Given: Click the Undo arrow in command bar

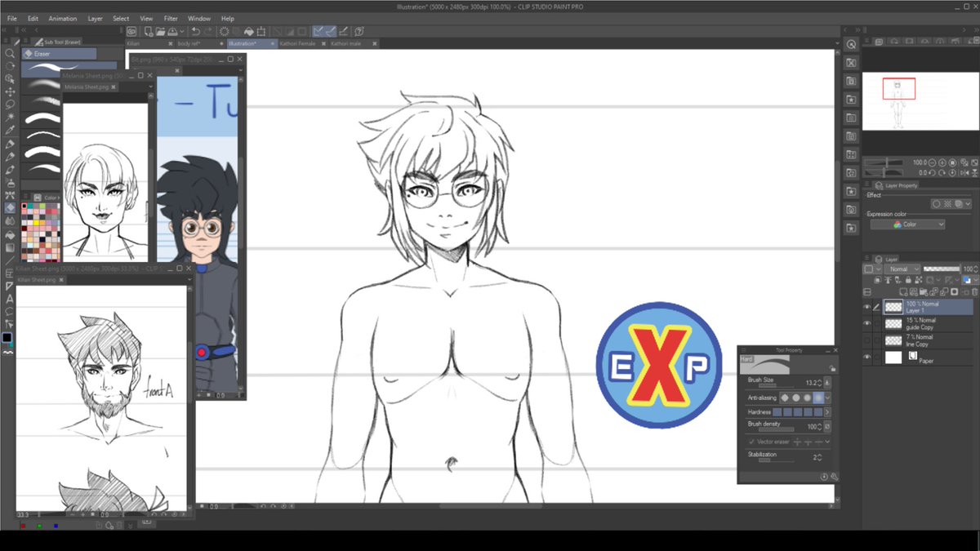Looking at the screenshot, I should [196, 31].
